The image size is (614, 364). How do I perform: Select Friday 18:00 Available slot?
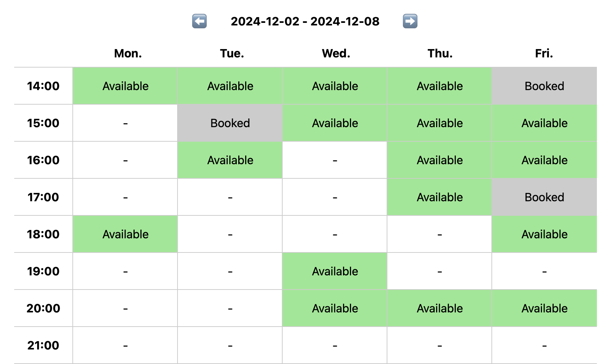point(545,234)
